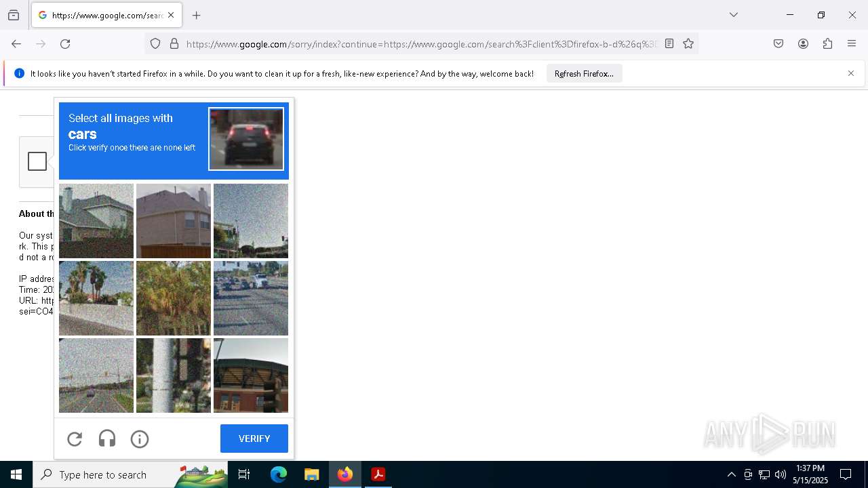
Task: Go back to previous page
Action: pyautogui.click(x=16, y=44)
